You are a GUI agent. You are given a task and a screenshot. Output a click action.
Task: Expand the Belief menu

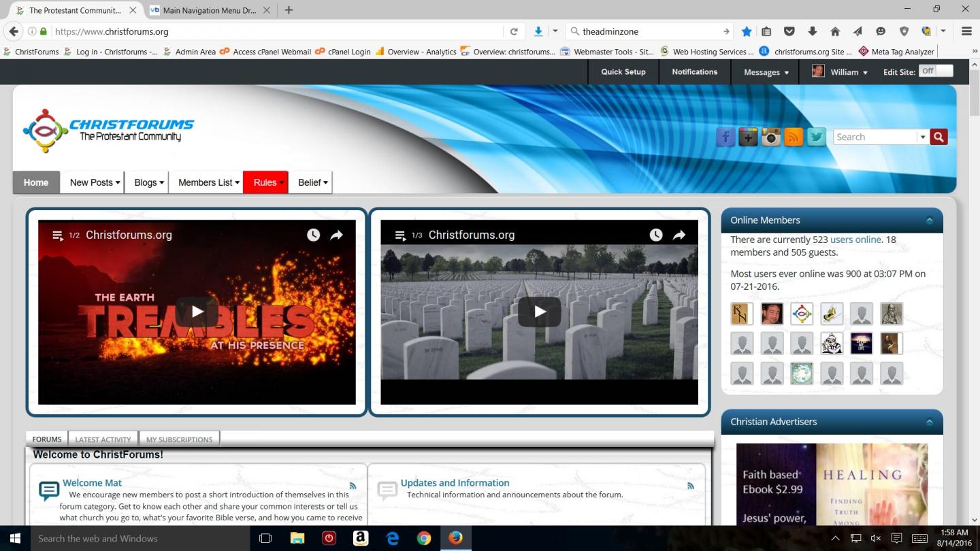312,182
